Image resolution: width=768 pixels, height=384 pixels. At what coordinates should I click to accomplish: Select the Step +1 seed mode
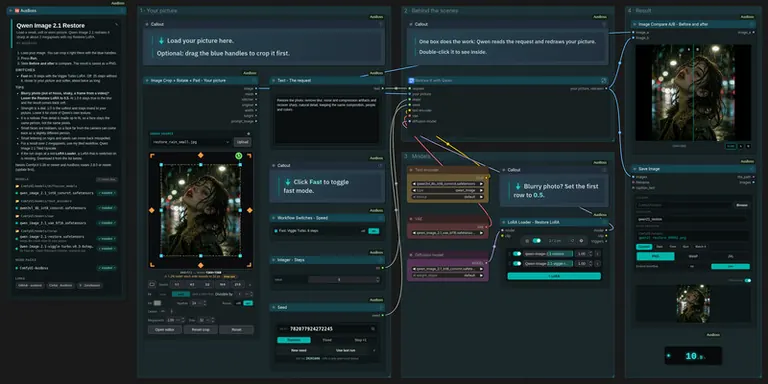tap(360, 340)
